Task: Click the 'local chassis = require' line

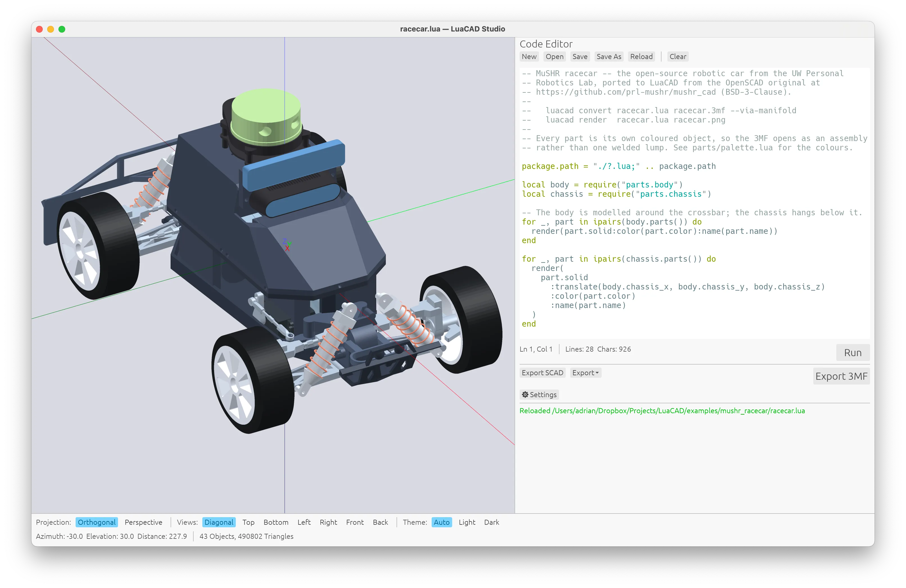Action: (616, 194)
